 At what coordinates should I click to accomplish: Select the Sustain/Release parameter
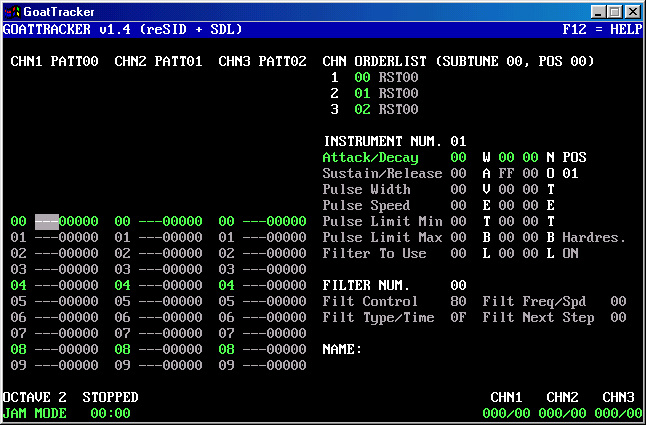(382, 174)
